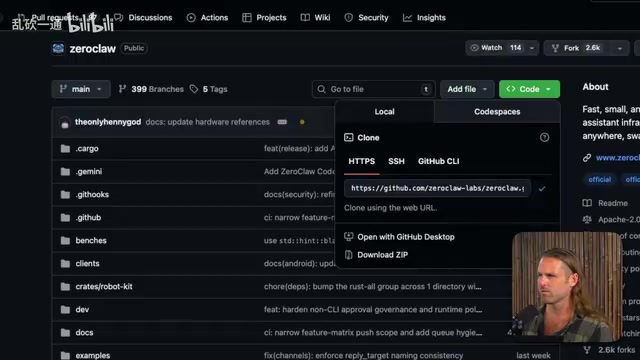Open the Add file dropdown
This screenshot has width=640, height=360.
click(467, 89)
